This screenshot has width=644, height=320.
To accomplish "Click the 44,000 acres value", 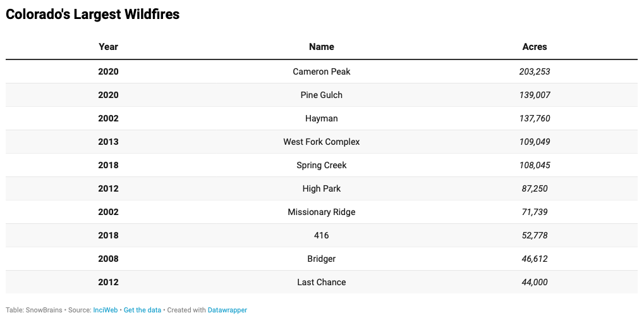I will (x=534, y=282).
